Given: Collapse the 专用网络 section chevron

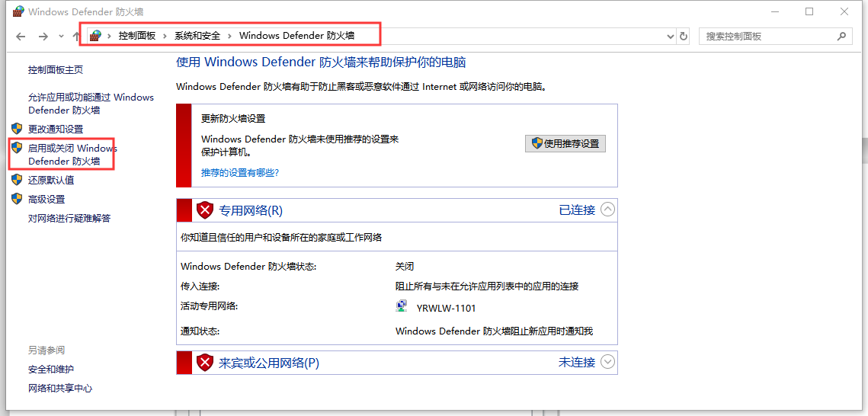Looking at the screenshot, I should point(607,210).
